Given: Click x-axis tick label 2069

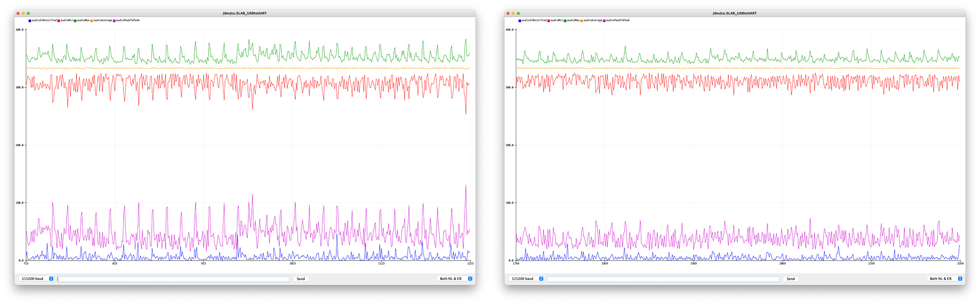Looking at the screenshot, I should point(782,264).
